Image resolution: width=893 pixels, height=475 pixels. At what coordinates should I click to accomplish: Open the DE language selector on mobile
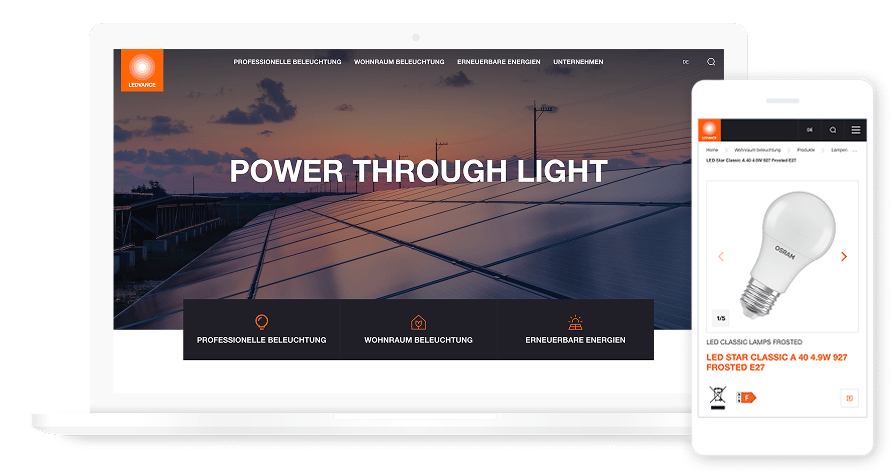click(809, 130)
